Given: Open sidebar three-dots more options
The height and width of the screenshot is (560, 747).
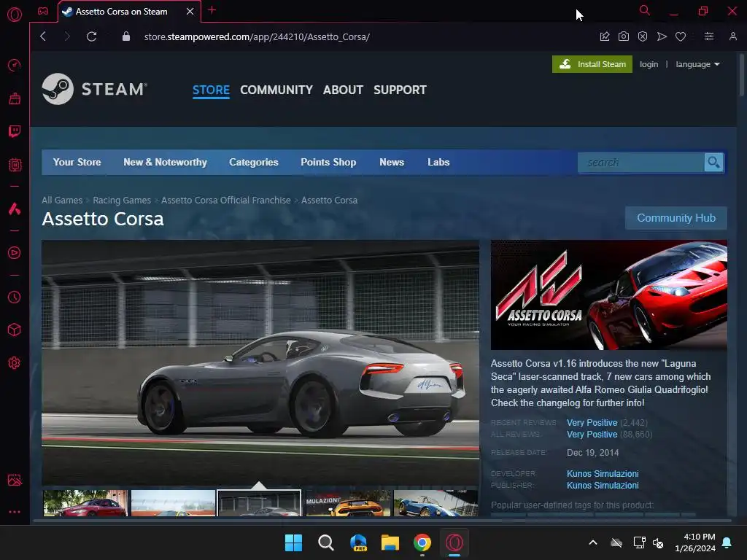Looking at the screenshot, I should (15, 512).
